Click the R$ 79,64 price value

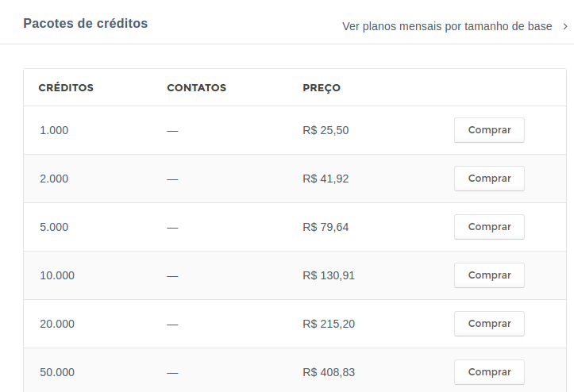[x=326, y=227]
